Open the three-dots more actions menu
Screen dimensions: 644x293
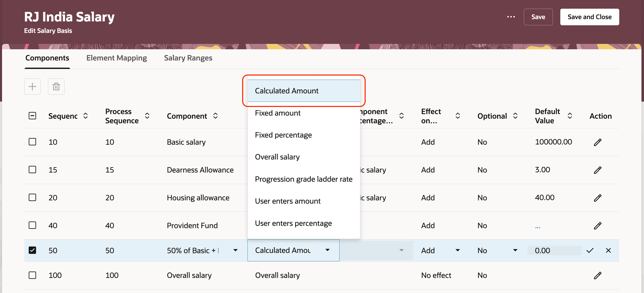511,17
